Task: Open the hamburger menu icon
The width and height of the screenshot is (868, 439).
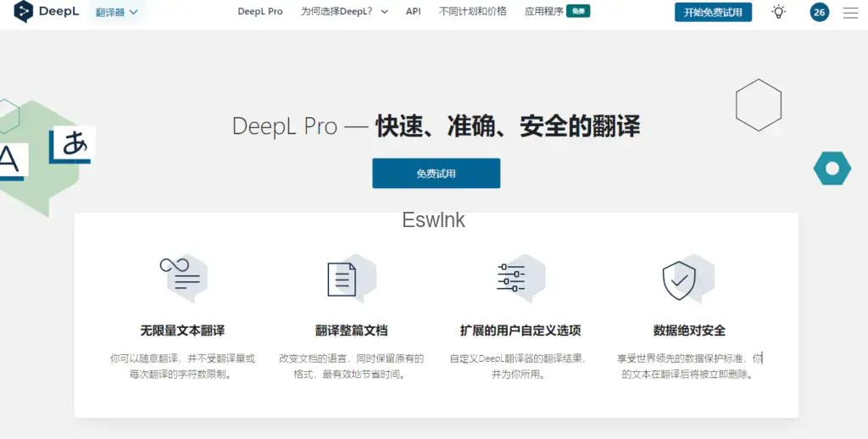Action: pos(850,12)
